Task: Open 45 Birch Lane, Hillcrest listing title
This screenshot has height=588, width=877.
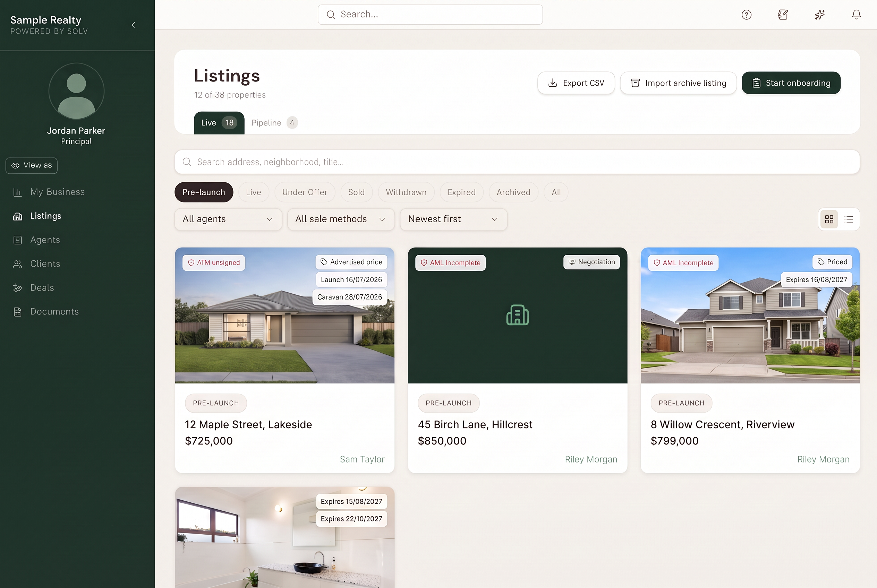Action: (x=475, y=424)
